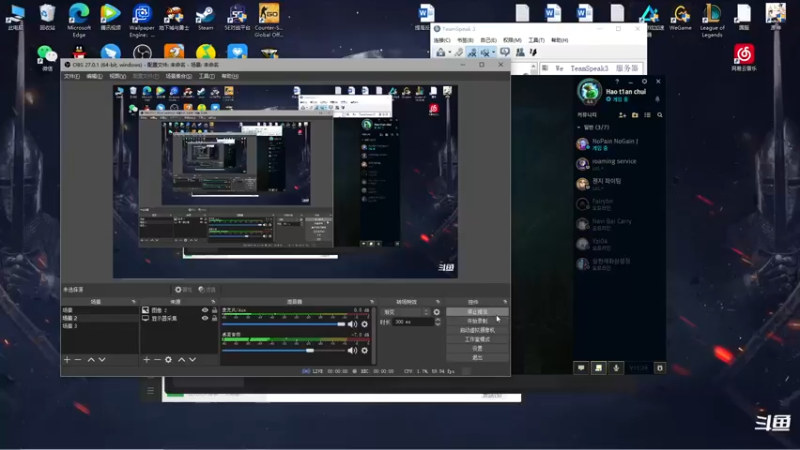Open the WeGame desktop icon
The height and width of the screenshot is (450, 800).
click(x=680, y=17)
